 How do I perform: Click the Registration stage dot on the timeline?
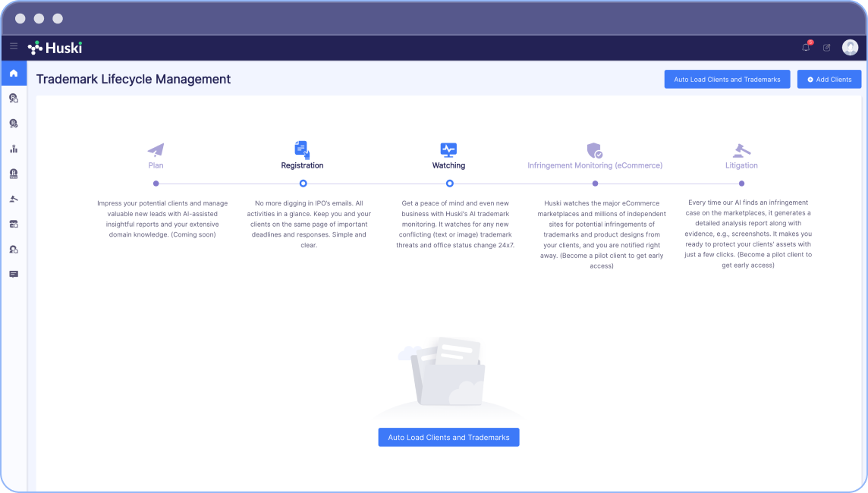[x=302, y=183]
